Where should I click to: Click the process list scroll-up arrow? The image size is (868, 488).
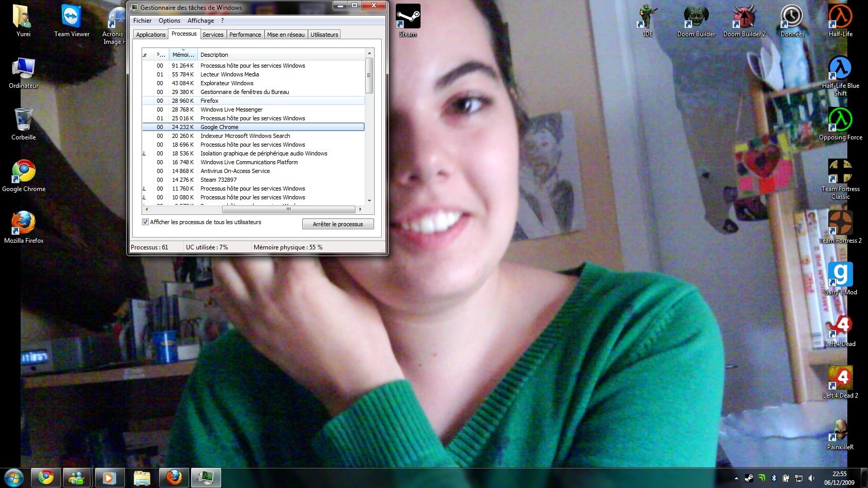pos(369,53)
